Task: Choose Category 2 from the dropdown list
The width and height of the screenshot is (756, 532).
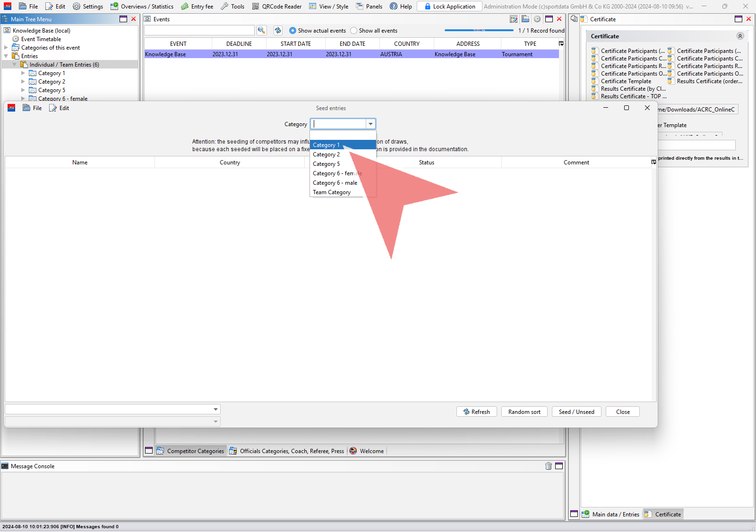Action: [326, 154]
